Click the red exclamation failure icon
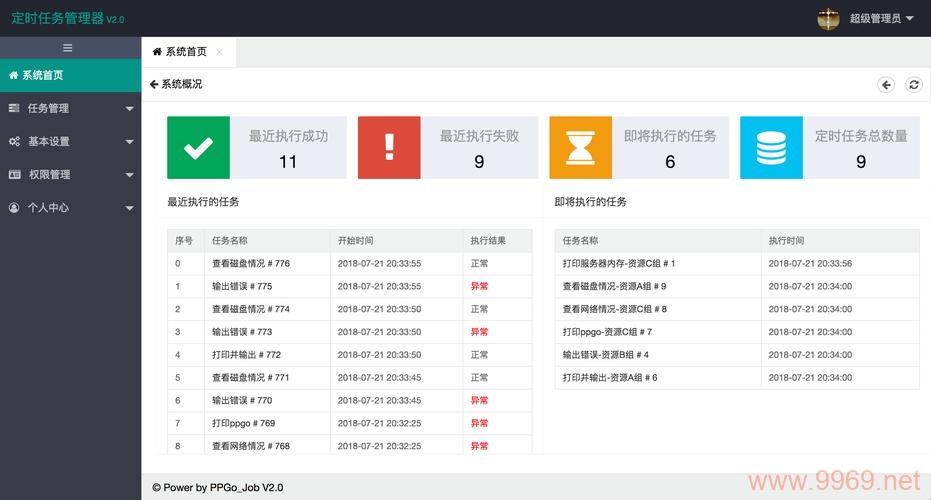The height and width of the screenshot is (500, 931). click(x=389, y=147)
